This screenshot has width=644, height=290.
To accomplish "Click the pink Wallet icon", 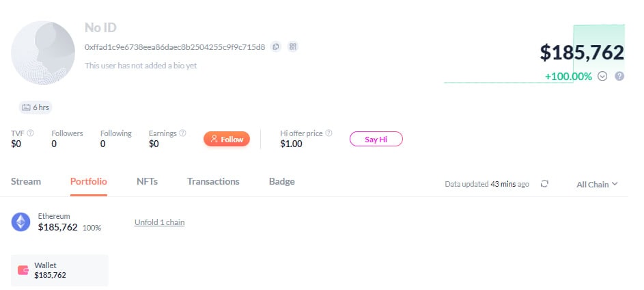I will click(x=23, y=269).
